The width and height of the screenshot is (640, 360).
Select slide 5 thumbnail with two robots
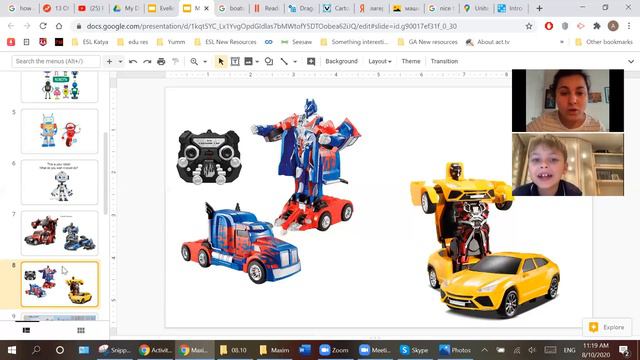(x=60, y=131)
